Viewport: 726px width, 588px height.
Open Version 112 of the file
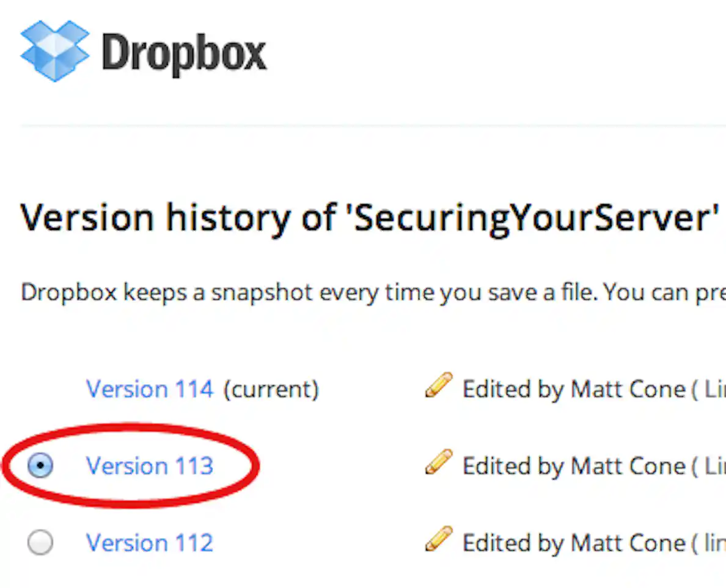[x=149, y=542]
